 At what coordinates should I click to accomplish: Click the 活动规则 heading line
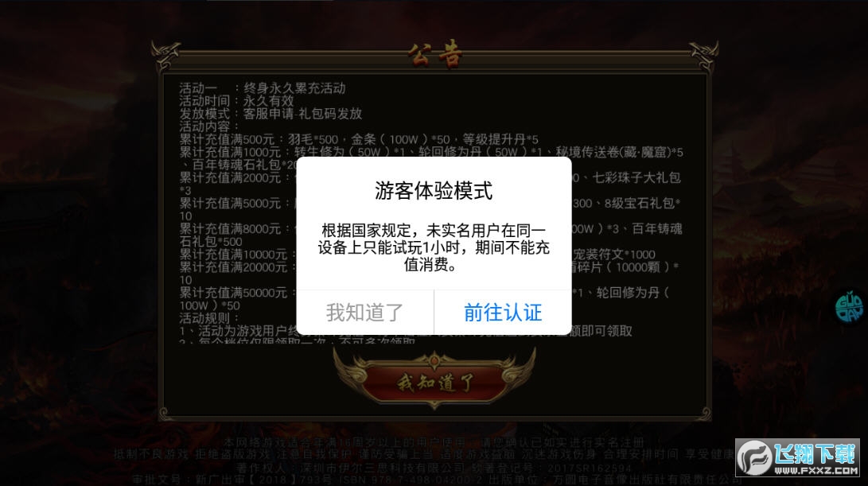[x=208, y=318]
